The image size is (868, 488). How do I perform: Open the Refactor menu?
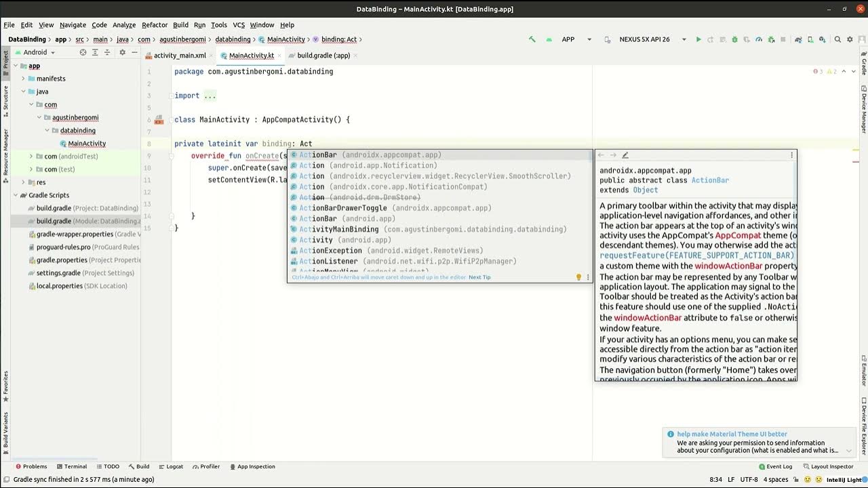(155, 25)
